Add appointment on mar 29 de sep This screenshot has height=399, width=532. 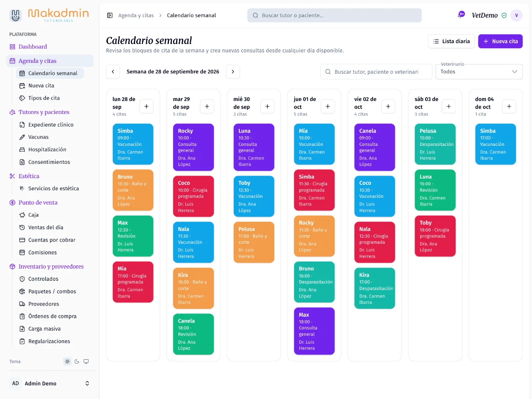coord(207,106)
